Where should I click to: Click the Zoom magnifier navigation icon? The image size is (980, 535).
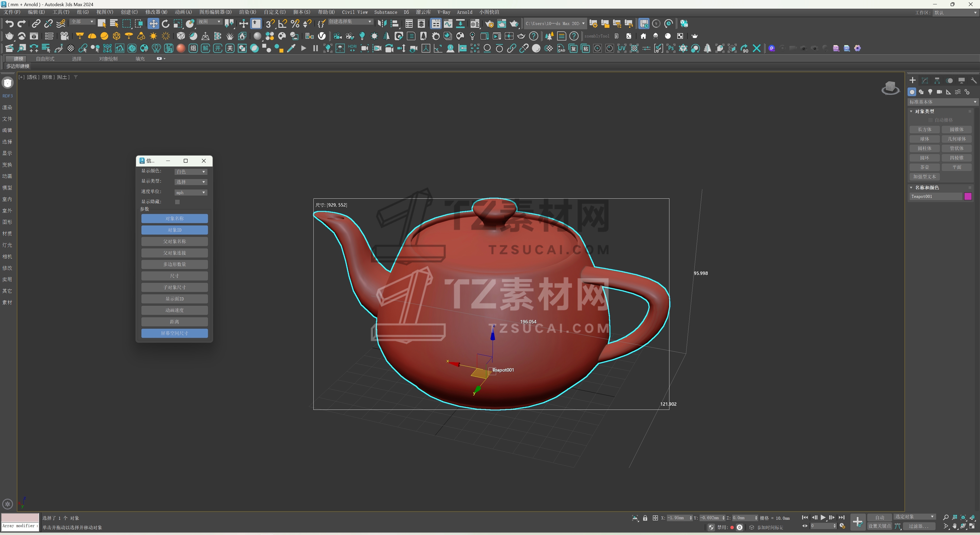946,517
